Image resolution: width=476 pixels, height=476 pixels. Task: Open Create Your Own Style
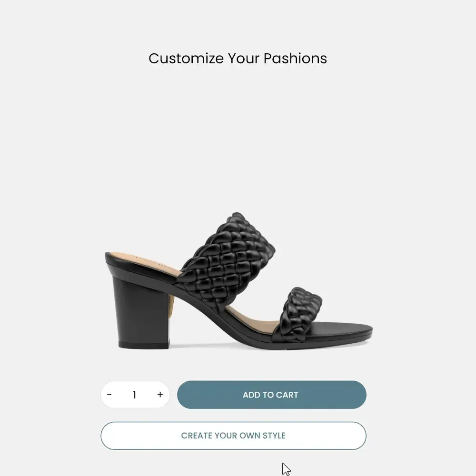tap(233, 436)
